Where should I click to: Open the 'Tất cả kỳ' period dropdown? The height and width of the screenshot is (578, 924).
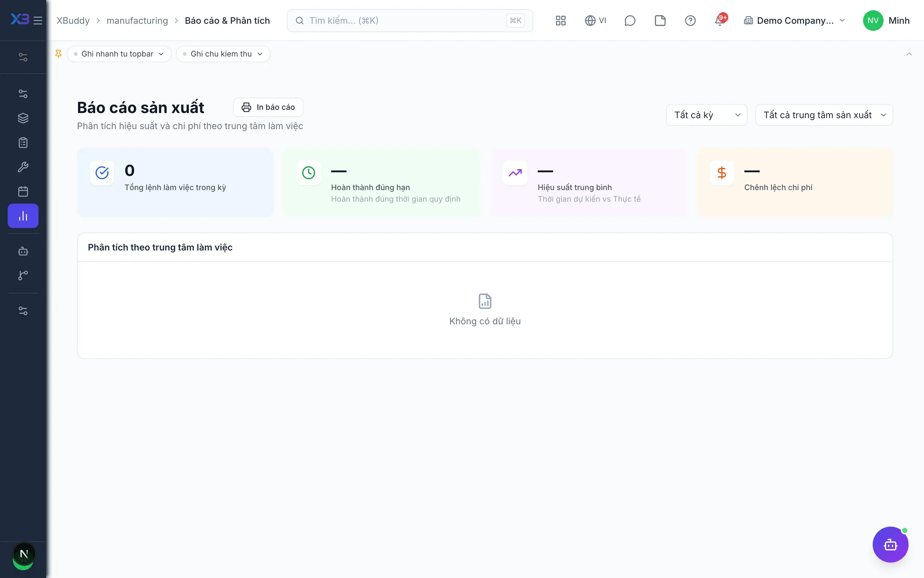click(706, 115)
